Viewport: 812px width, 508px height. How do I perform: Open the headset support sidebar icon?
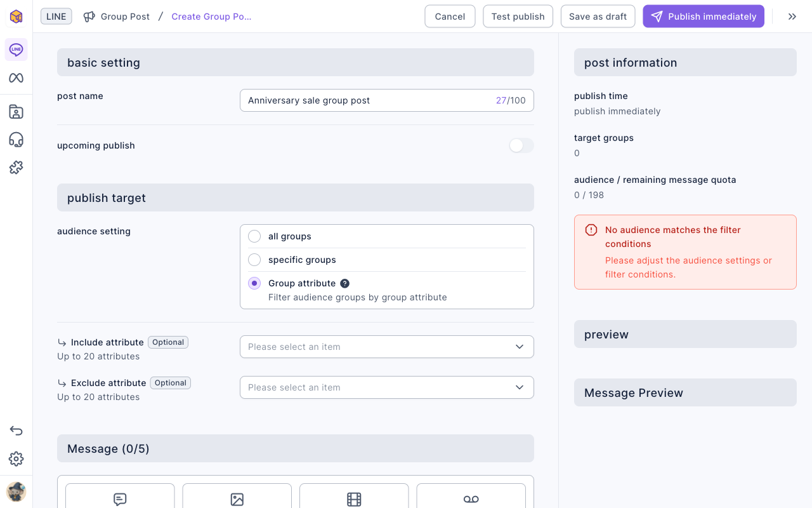[16, 140]
